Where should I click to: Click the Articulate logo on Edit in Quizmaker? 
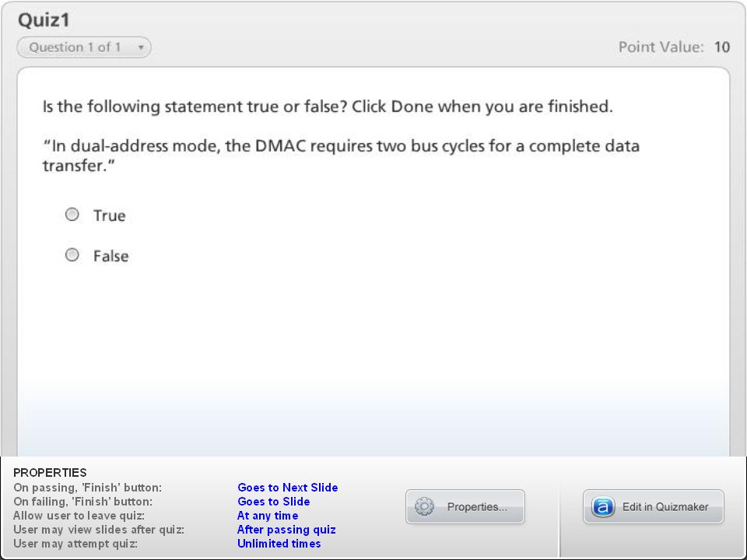(602, 506)
